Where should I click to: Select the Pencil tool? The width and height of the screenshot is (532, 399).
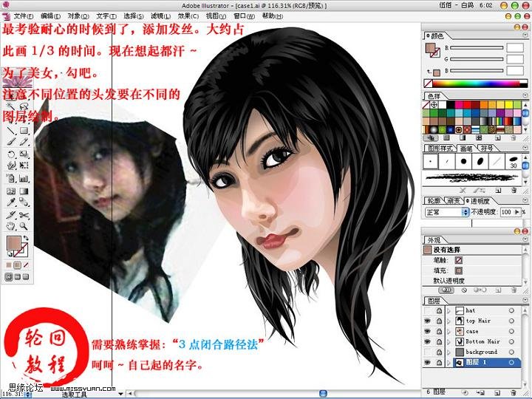24,142
